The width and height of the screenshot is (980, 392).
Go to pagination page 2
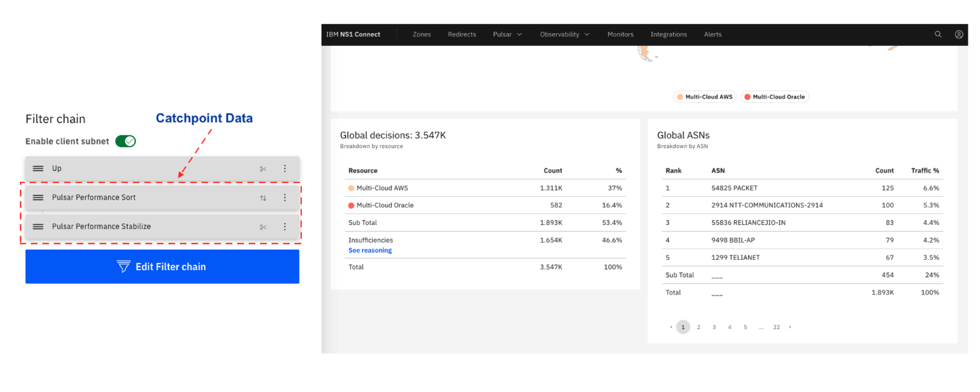point(698,327)
